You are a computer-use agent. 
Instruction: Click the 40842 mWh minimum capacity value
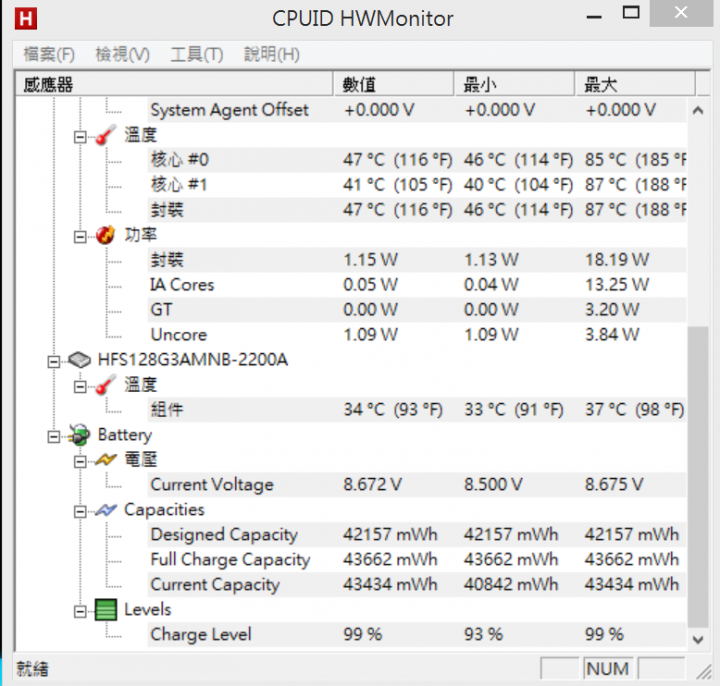(511, 585)
